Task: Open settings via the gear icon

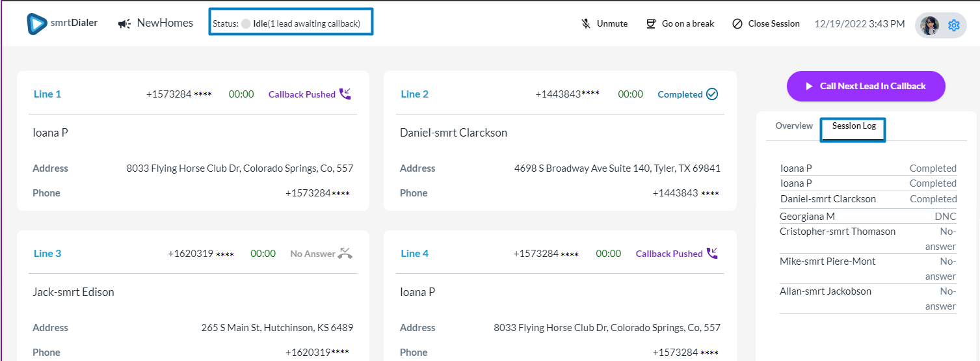Action: click(x=954, y=25)
